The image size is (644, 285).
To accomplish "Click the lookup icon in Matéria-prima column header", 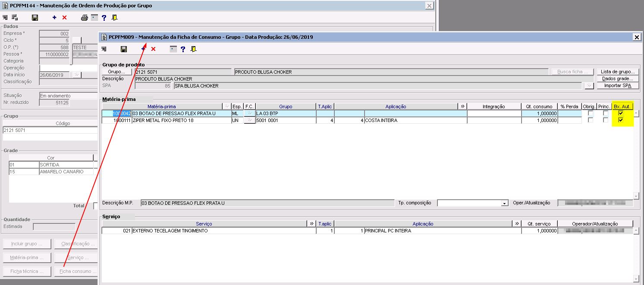I will point(226,106).
